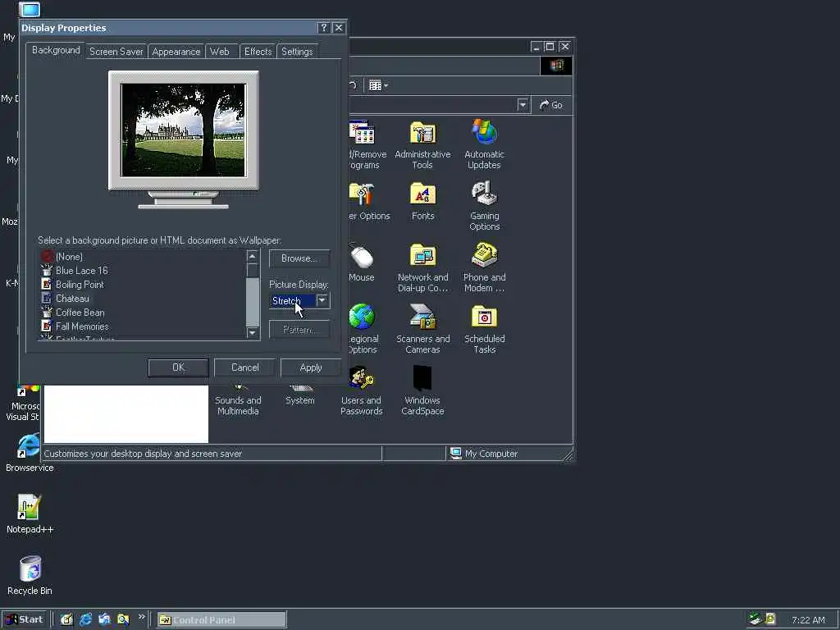Launch Internet Explorer from quick launch
This screenshot has height=630, width=840.
tap(85, 620)
